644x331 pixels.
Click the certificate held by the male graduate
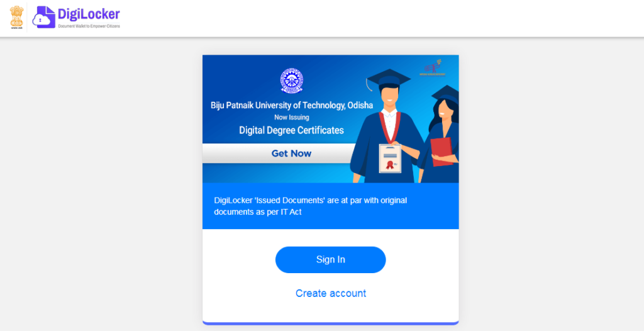pyautogui.click(x=390, y=159)
